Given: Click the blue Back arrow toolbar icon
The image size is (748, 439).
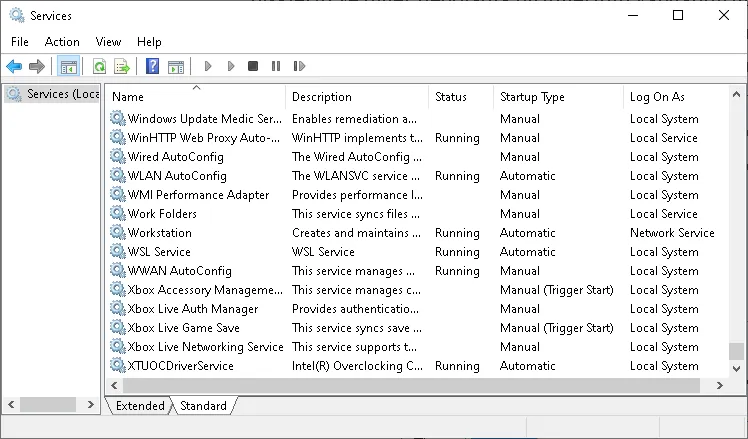Looking at the screenshot, I should pos(14,66).
